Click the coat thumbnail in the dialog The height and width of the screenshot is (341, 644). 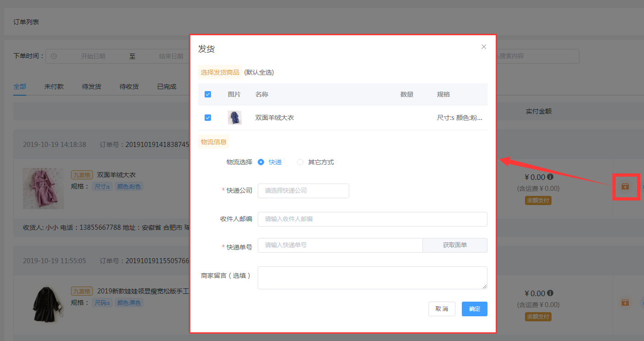[235, 118]
